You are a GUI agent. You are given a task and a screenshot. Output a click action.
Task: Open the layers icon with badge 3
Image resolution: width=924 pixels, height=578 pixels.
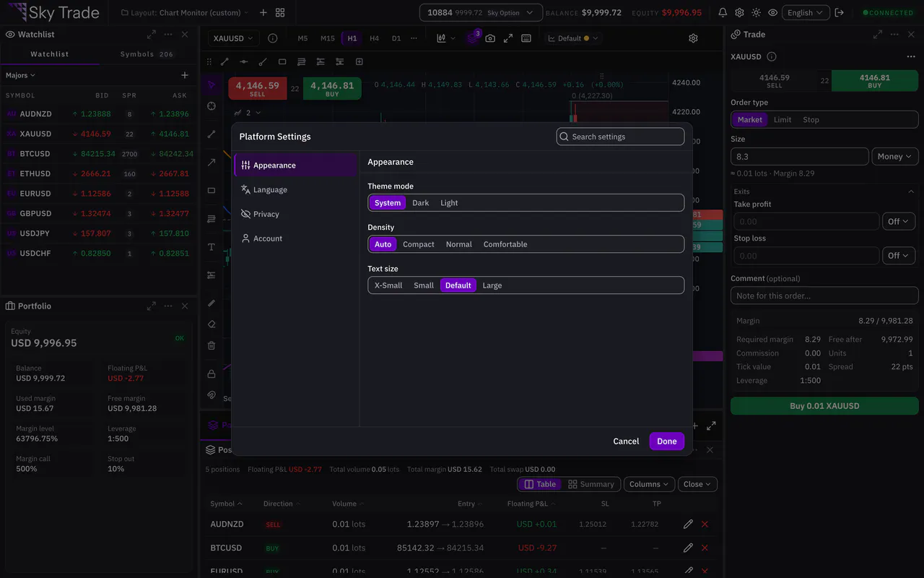coord(472,38)
